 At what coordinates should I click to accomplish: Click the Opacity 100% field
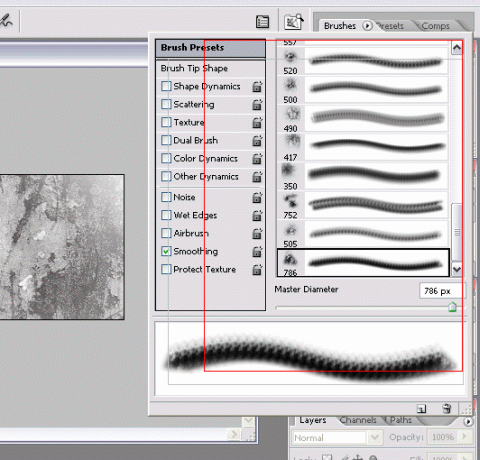(x=443, y=437)
